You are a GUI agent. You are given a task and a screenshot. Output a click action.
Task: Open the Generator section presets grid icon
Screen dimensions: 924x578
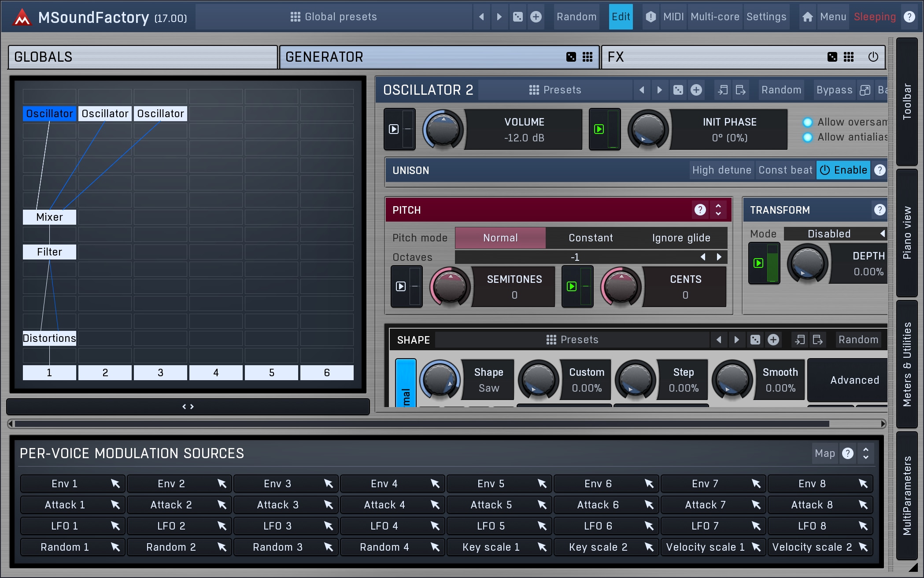tap(588, 57)
